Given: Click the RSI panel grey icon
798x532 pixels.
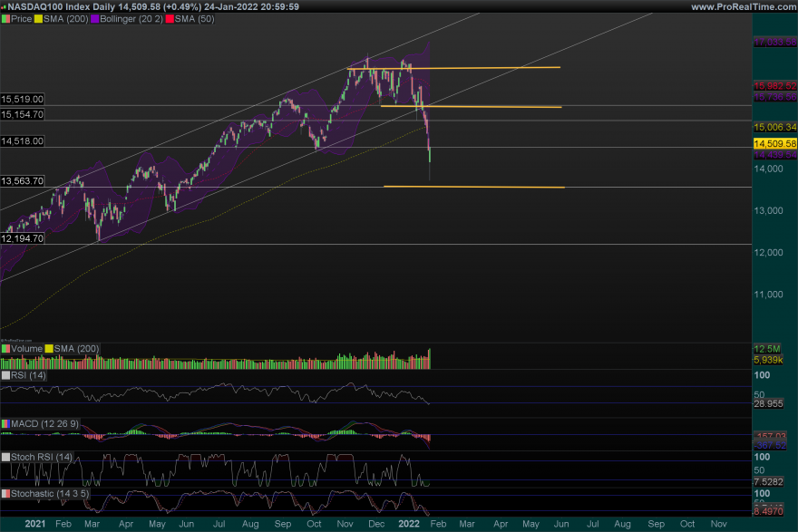Looking at the screenshot, I should (5, 375).
